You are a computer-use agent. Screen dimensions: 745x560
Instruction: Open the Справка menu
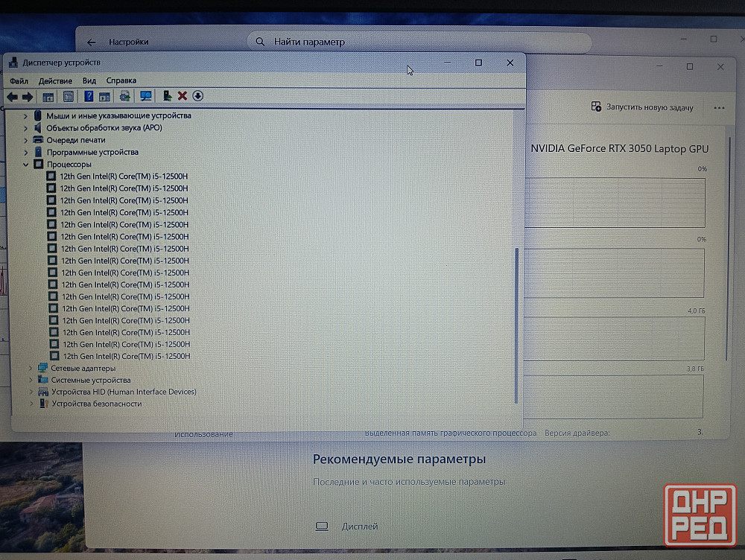coord(121,80)
